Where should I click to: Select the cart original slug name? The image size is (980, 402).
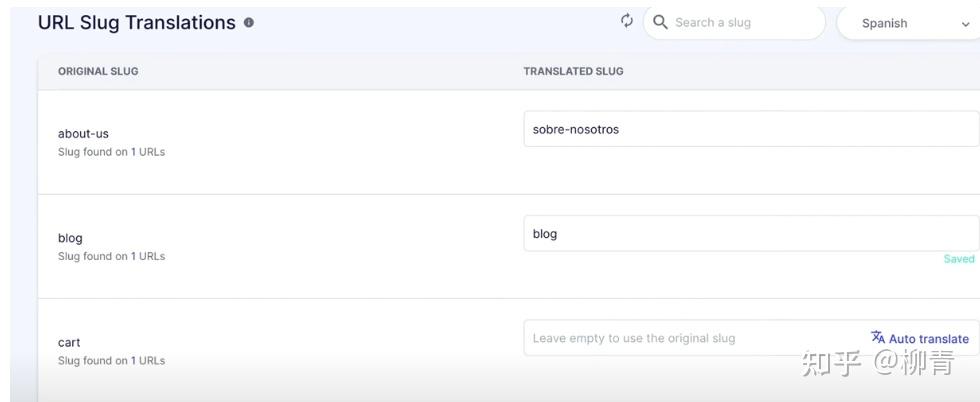pyautogui.click(x=69, y=342)
